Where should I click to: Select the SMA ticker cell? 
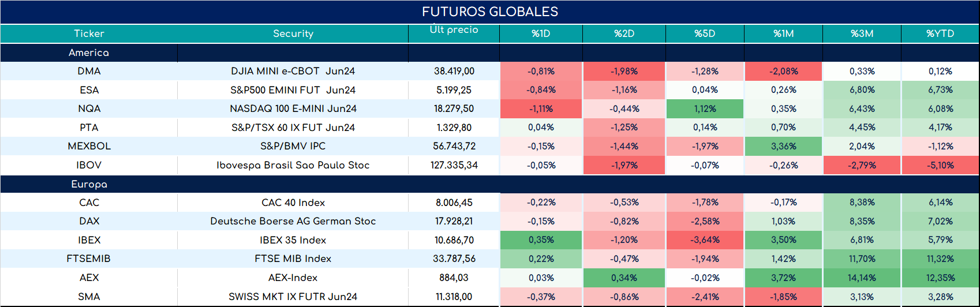89,297
